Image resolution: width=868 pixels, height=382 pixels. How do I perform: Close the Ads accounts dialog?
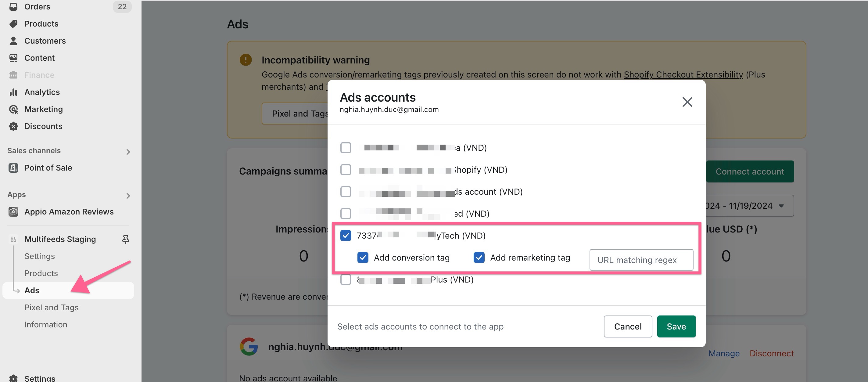coord(687,102)
